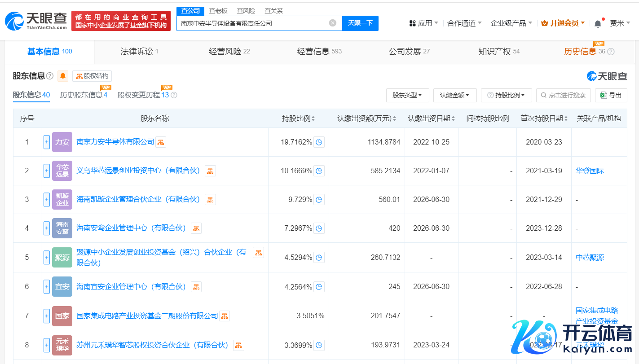Click the company name search input field

click(254, 23)
